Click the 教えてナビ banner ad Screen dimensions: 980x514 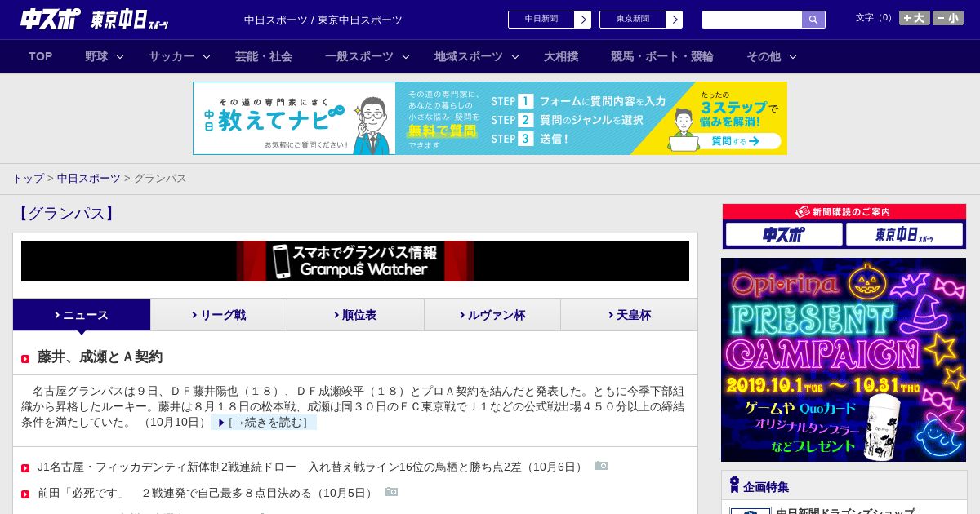pos(490,118)
